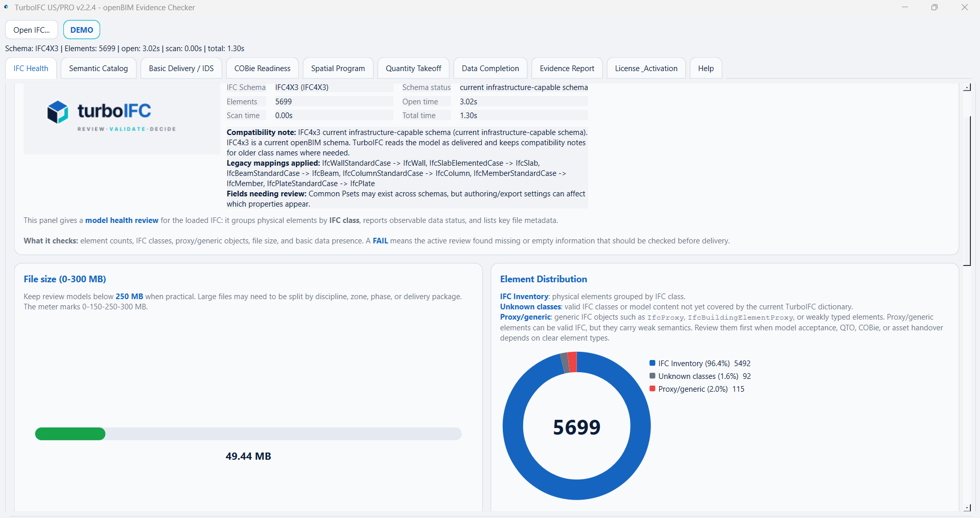Click the 'Schema status' field label
The height and width of the screenshot is (518, 980).
pyautogui.click(x=427, y=87)
